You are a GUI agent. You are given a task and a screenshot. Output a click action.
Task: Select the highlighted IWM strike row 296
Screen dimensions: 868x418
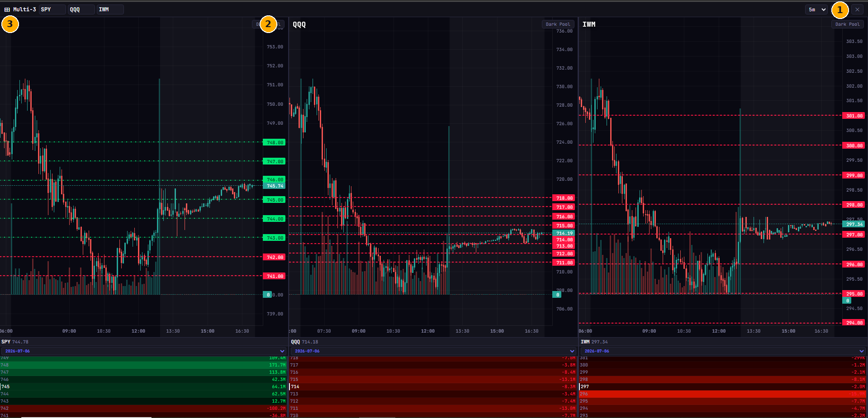pos(723,394)
